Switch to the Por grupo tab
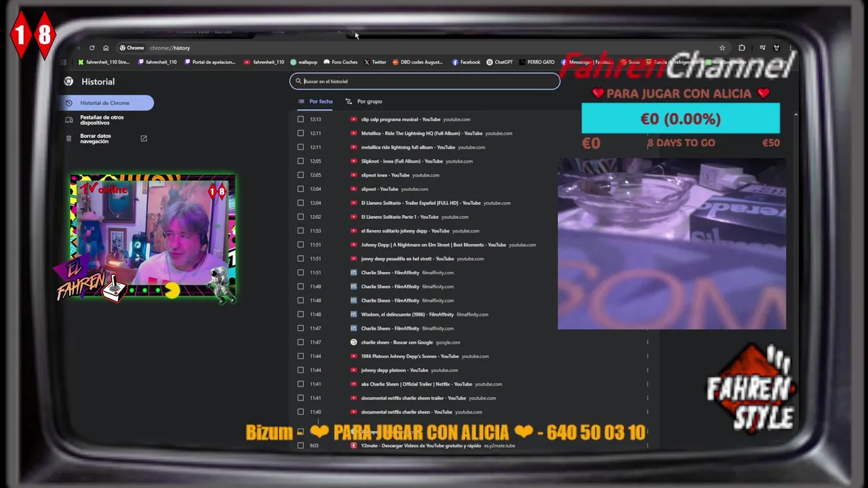Screen dimensions: 868x488 pyautogui.click(x=363, y=102)
